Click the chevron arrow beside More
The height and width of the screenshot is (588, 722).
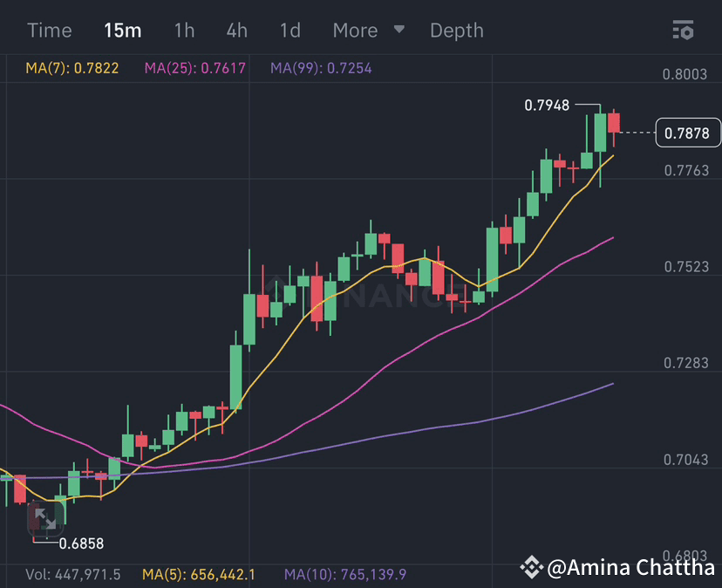[x=398, y=30]
